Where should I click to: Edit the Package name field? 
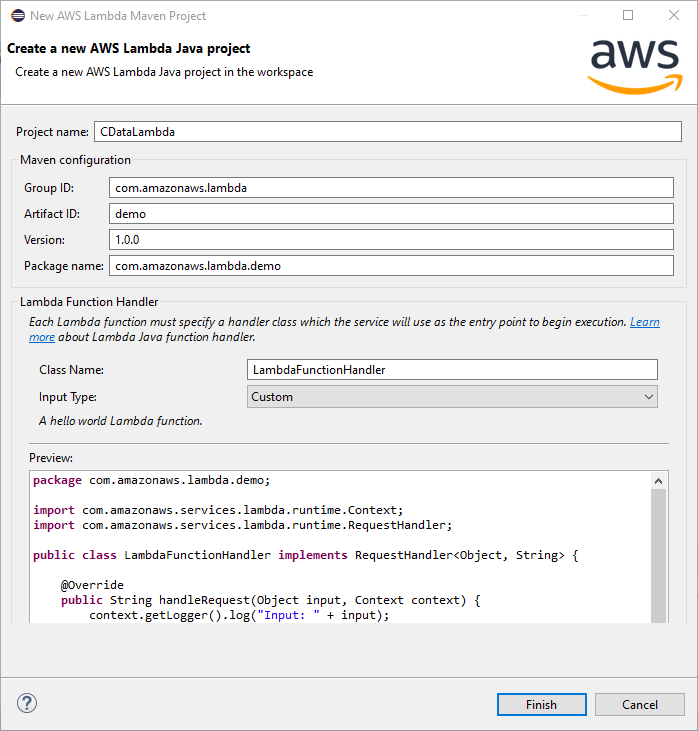(x=391, y=265)
